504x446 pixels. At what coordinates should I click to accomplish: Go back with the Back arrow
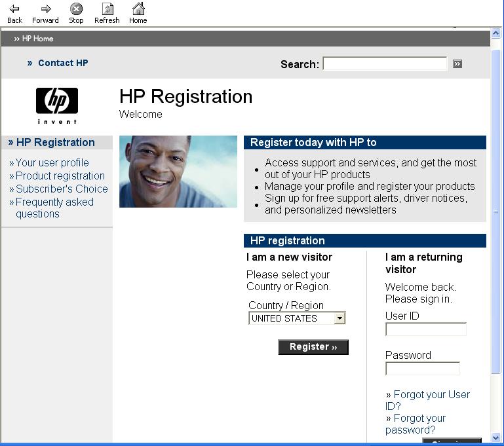[x=14, y=14]
